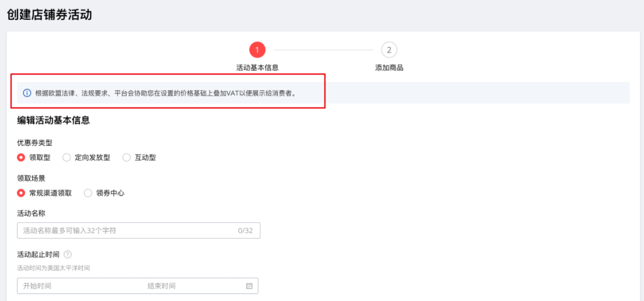Click the 活动时间为美国太平洋时间 hint text
The height and width of the screenshot is (301, 644).
(x=53, y=268)
